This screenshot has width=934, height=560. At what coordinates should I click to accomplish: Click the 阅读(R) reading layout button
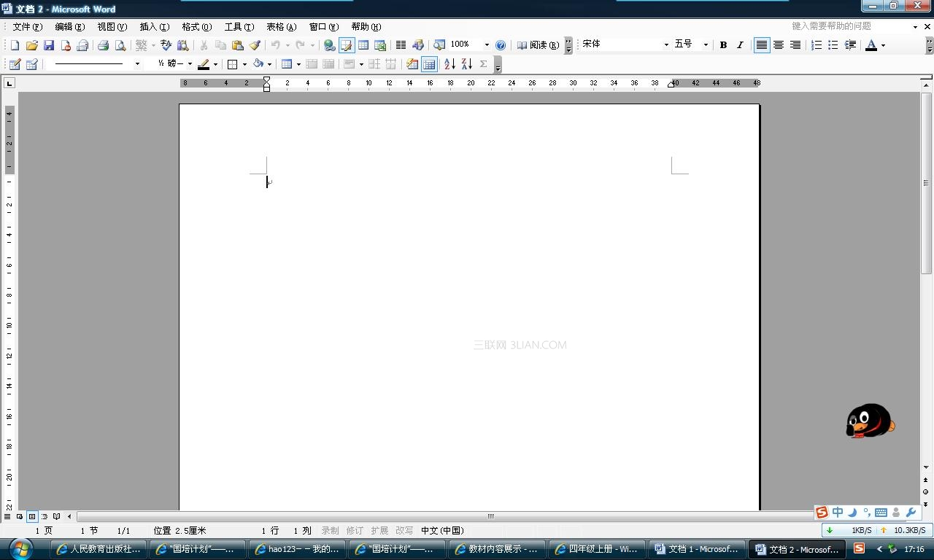pyautogui.click(x=538, y=45)
